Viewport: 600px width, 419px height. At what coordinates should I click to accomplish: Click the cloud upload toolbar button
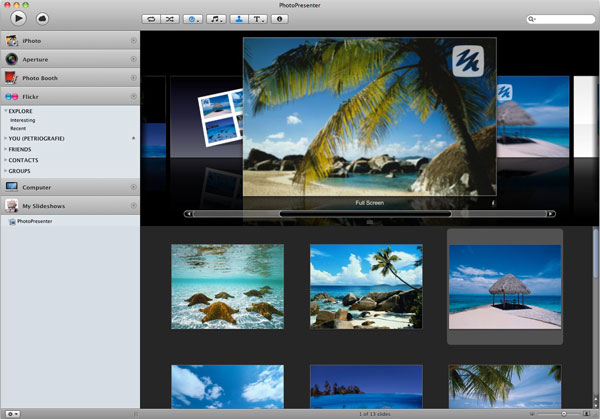(x=43, y=18)
